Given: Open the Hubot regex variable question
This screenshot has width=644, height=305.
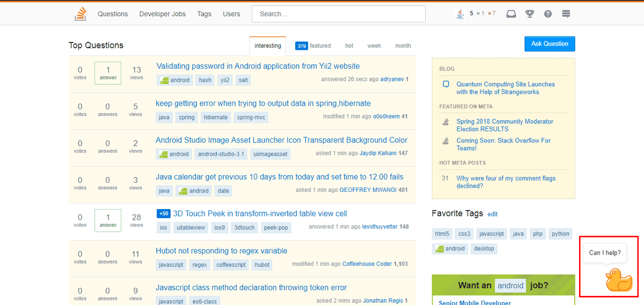Looking at the screenshot, I should pyautogui.click(x=221, y=251).
